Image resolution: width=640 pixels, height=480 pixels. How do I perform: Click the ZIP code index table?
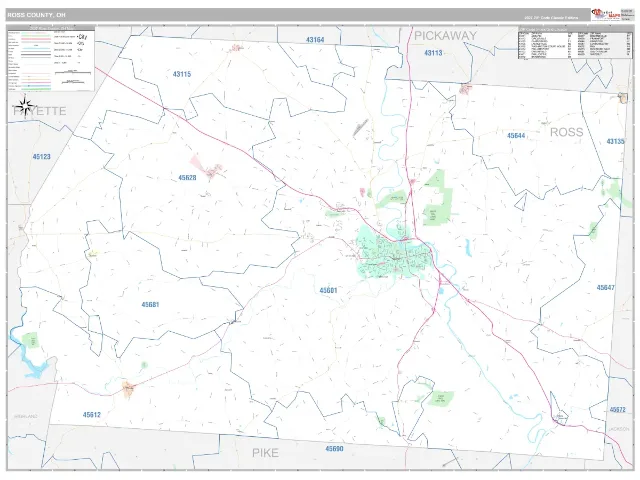(575, 43)
